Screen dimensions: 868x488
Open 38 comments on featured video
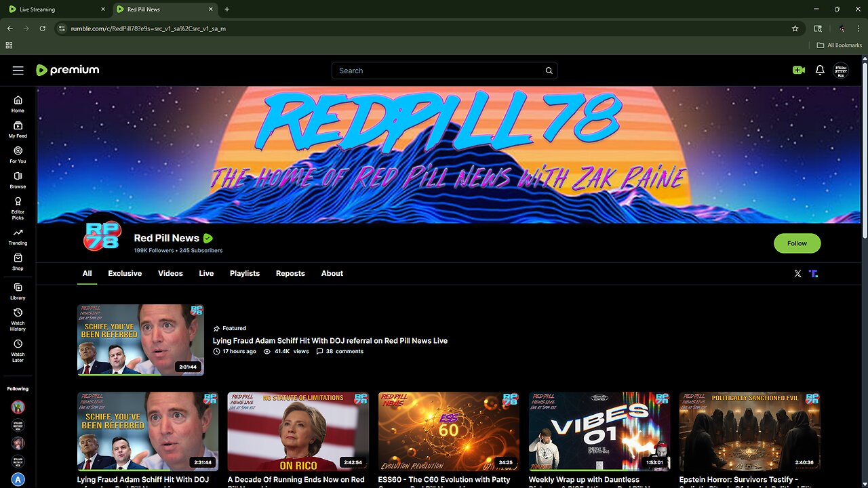click(x=340, y=352)
